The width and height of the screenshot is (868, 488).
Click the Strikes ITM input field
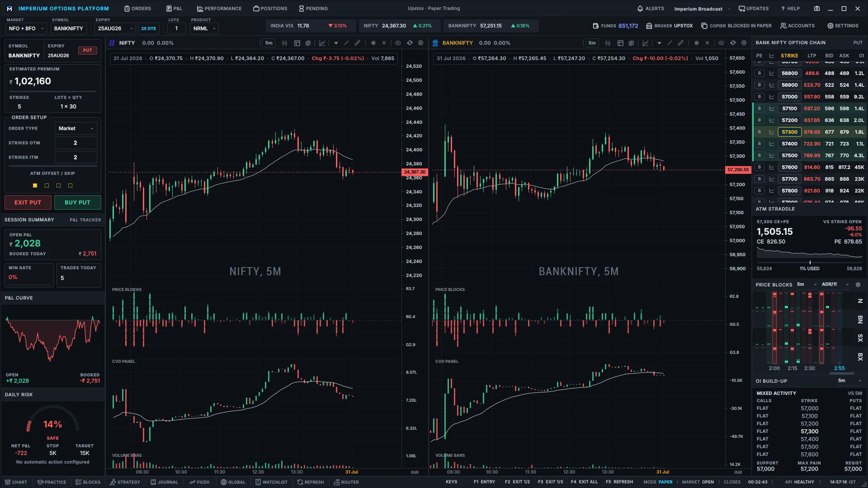(x=76, y=157)
